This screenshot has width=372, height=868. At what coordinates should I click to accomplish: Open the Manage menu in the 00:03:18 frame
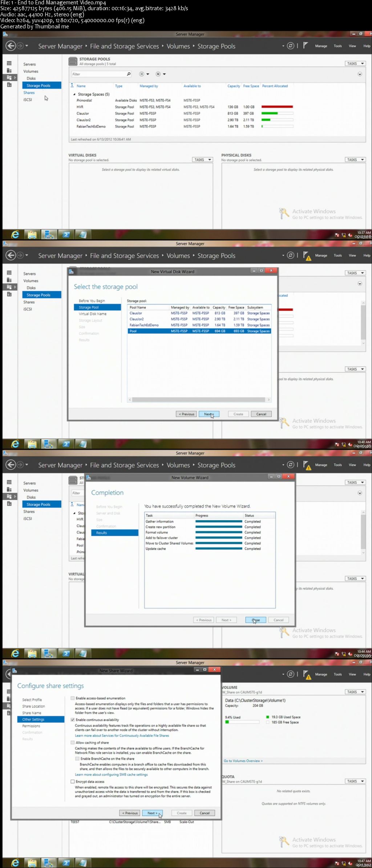point(321,46)
